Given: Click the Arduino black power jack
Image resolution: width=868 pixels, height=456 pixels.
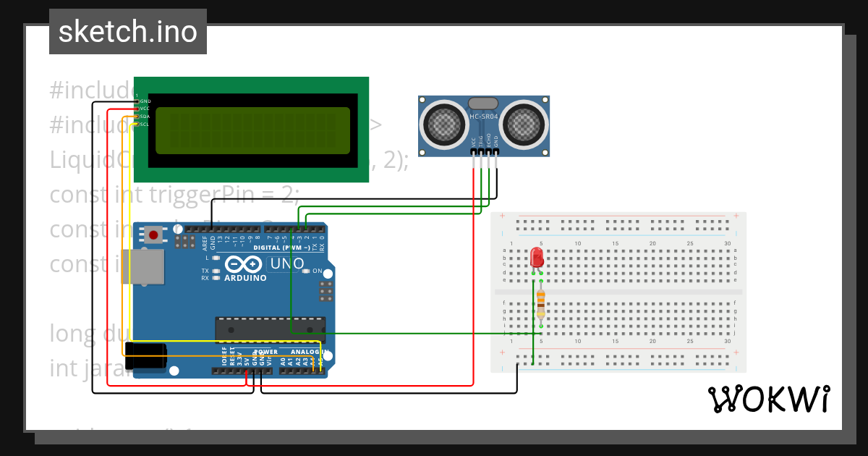Looking at the screenshot, I should pyautogui.click(x=145, y=358).
